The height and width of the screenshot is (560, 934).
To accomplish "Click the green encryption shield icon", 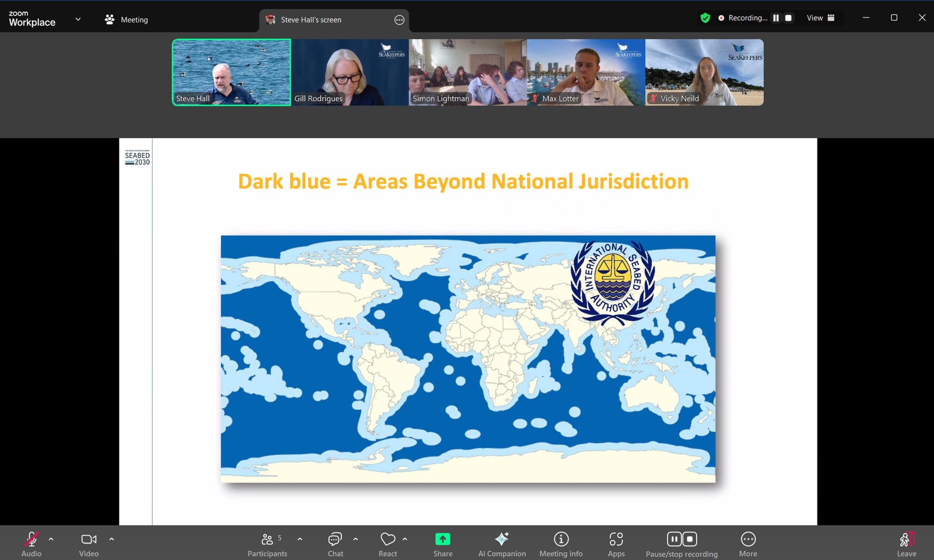I will pos(705,18).
